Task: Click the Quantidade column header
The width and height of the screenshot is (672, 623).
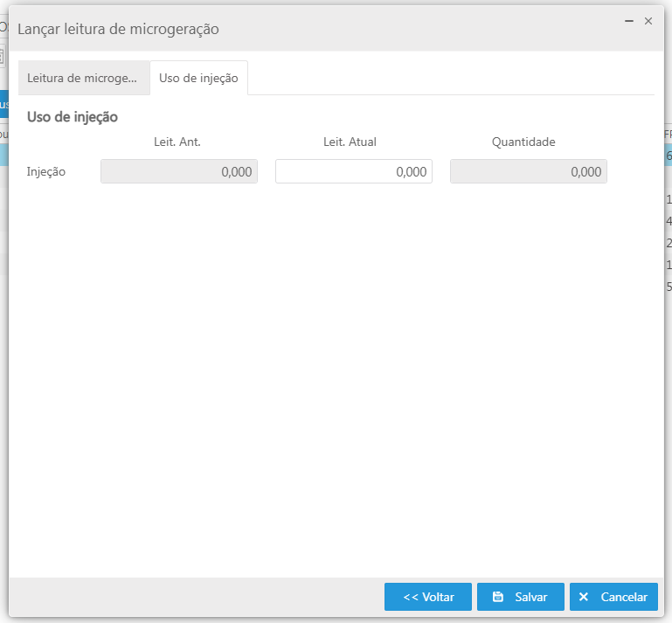Action: pos(523,142)
